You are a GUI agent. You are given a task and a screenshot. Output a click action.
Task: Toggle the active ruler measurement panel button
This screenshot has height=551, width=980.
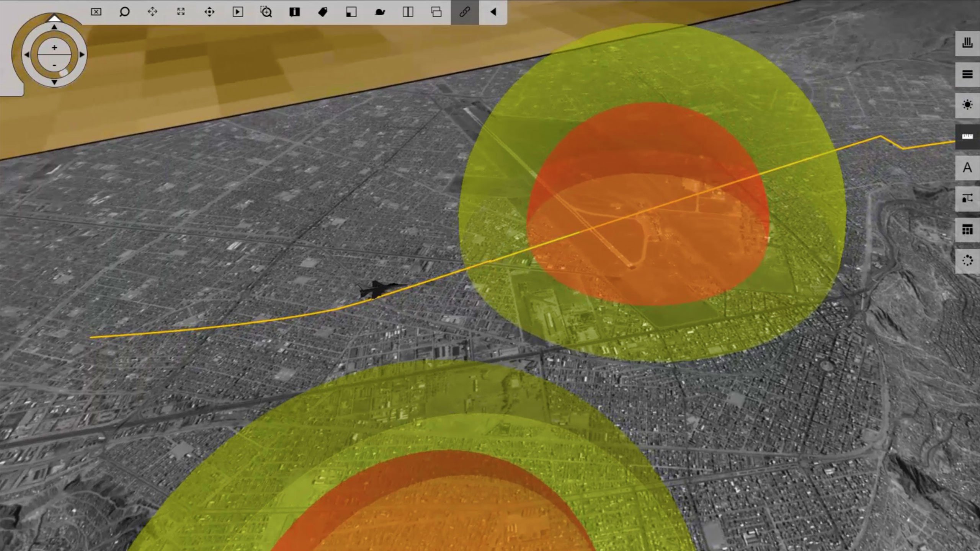coord(967,137)
